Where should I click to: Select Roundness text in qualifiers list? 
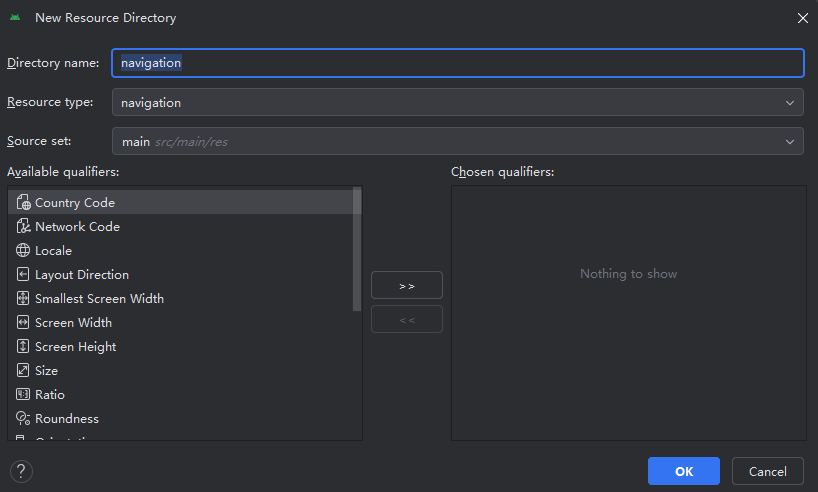tap(67, 418)
